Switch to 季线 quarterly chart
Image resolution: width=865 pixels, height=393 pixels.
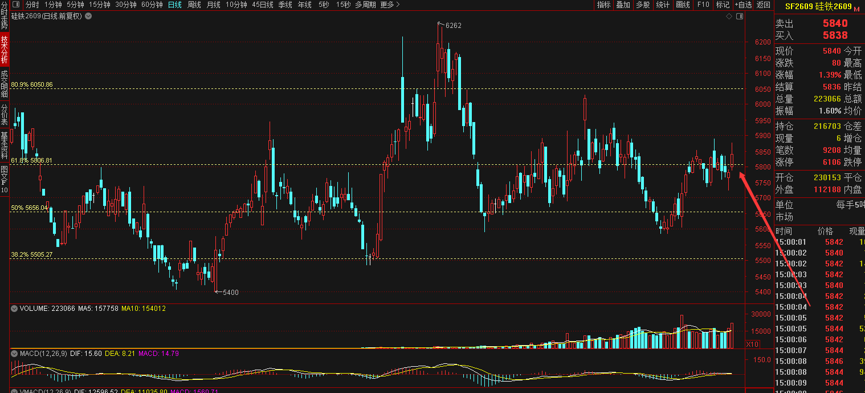click(285, 4)
